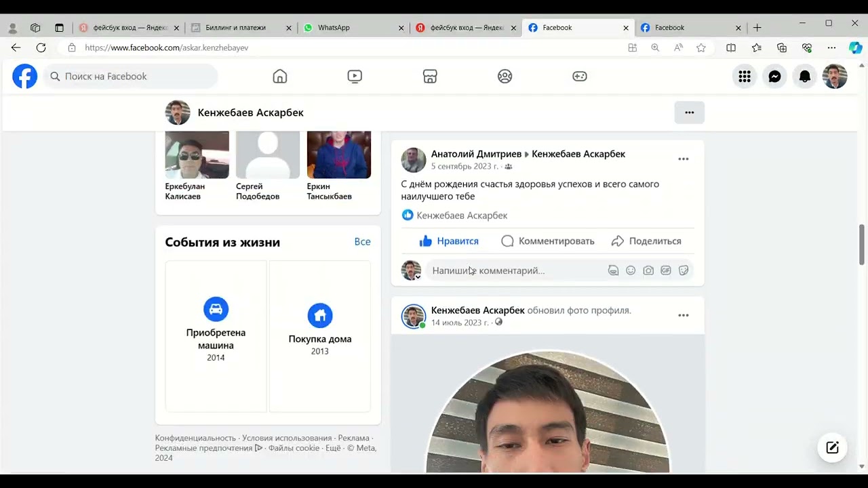
Task: Like the birthday post with Нравится
Action: 449,241
